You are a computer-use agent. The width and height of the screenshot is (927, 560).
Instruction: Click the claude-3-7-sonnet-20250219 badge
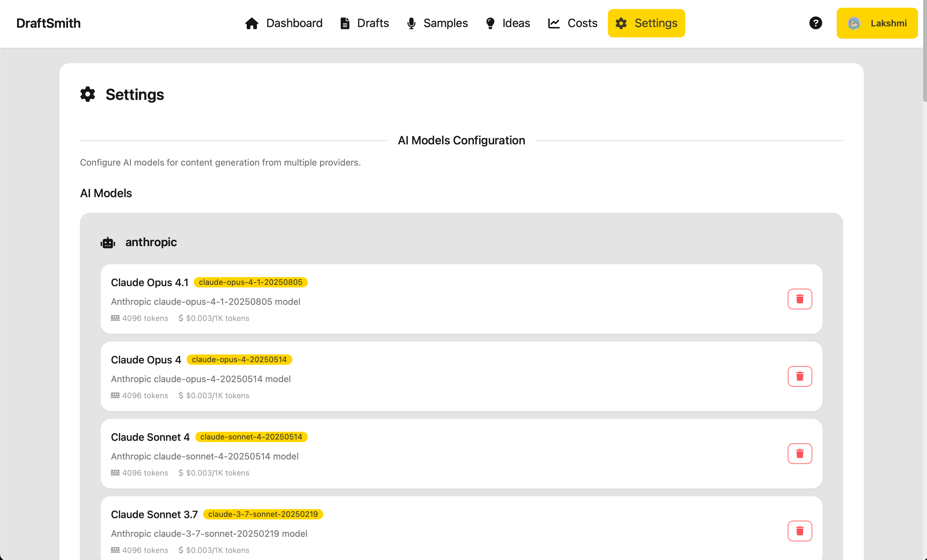pyautogui.click(x=263, y=514)
